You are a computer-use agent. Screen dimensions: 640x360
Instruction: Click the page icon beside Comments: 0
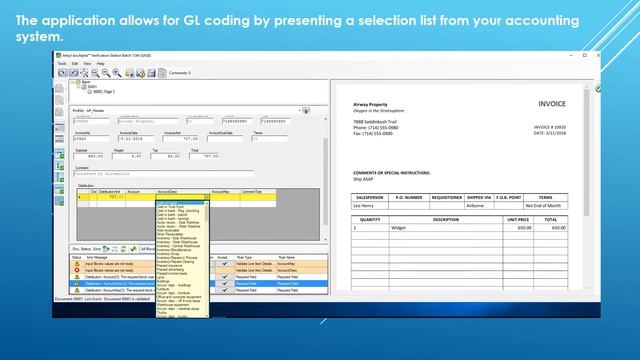162,73
